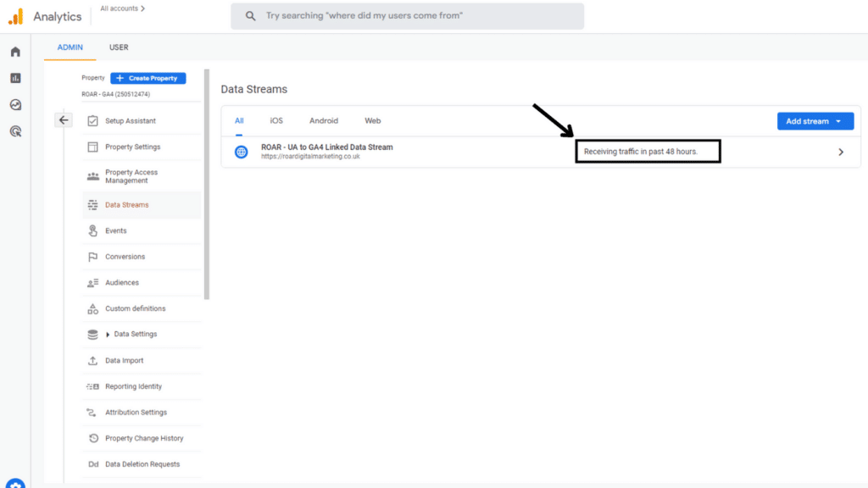Open stream details via right chevron
The height and width of the screenshot is (488, 868).
coord(841,152)
